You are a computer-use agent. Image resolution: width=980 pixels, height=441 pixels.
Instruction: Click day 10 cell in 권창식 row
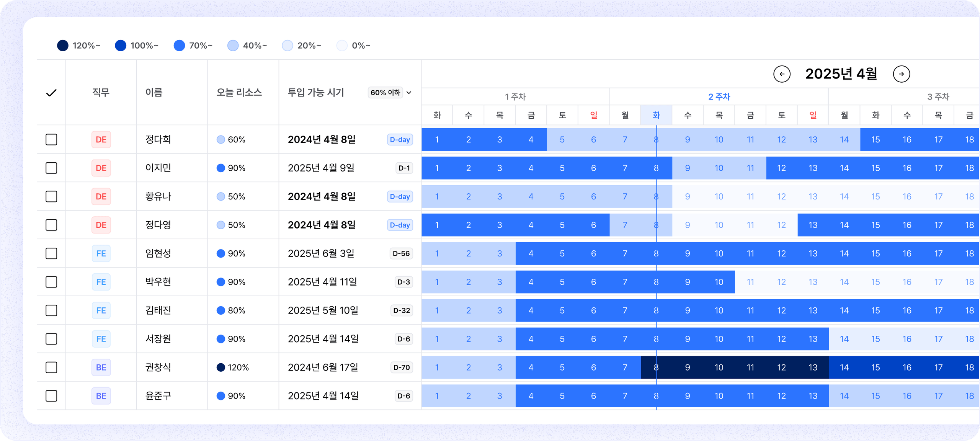(719, 367)
